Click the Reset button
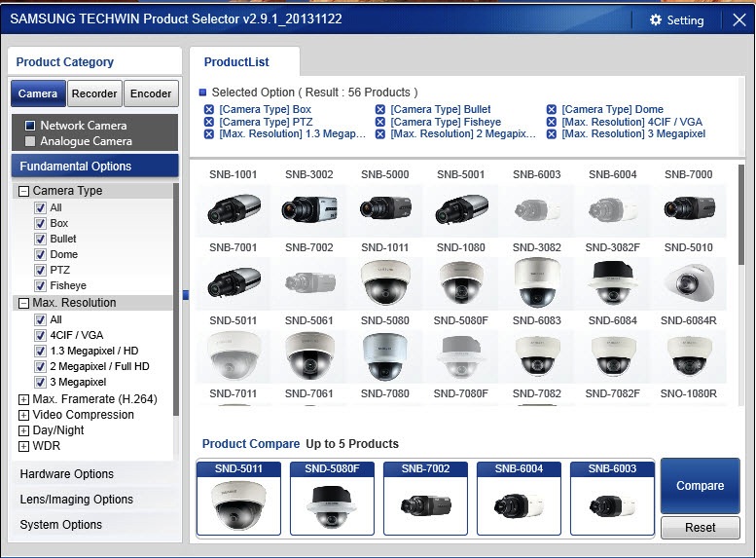 pyautogui.click(x=700, y=527)
